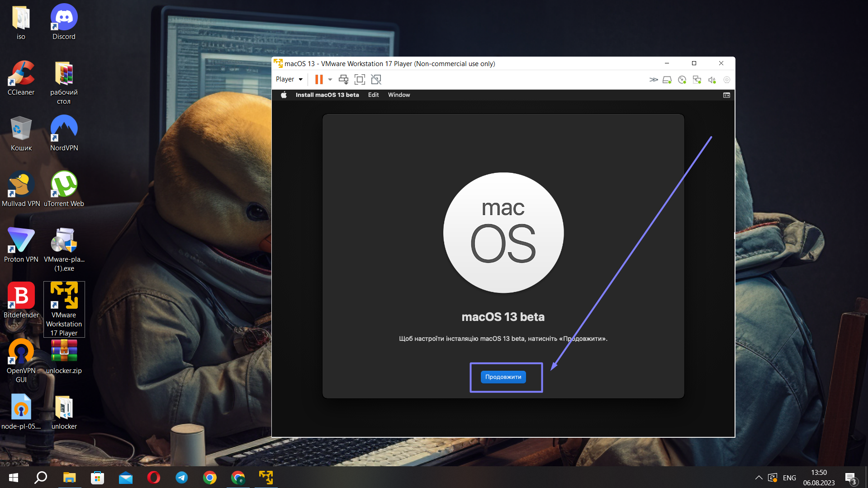Open the Window menu in macOS installer
Image resolution: width=868 pixels, height=488 pixels.
point(399,95)
